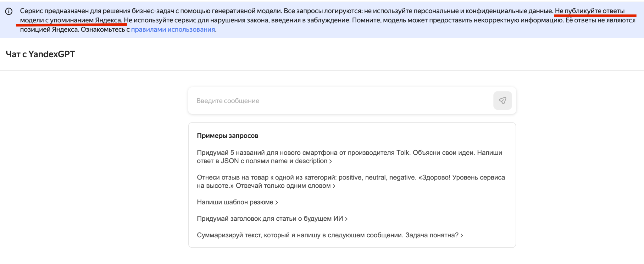
Task: Click the paper plane send icon
Action: click(502, 101)
